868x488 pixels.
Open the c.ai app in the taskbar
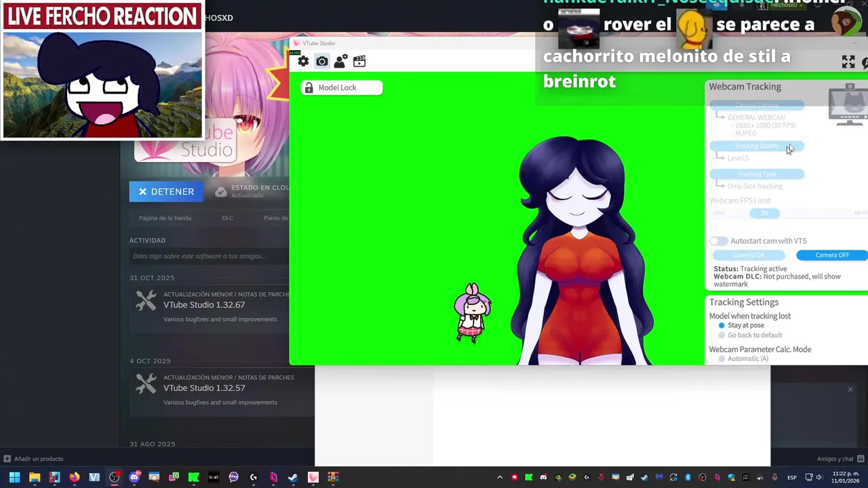(x=214, y=477)
